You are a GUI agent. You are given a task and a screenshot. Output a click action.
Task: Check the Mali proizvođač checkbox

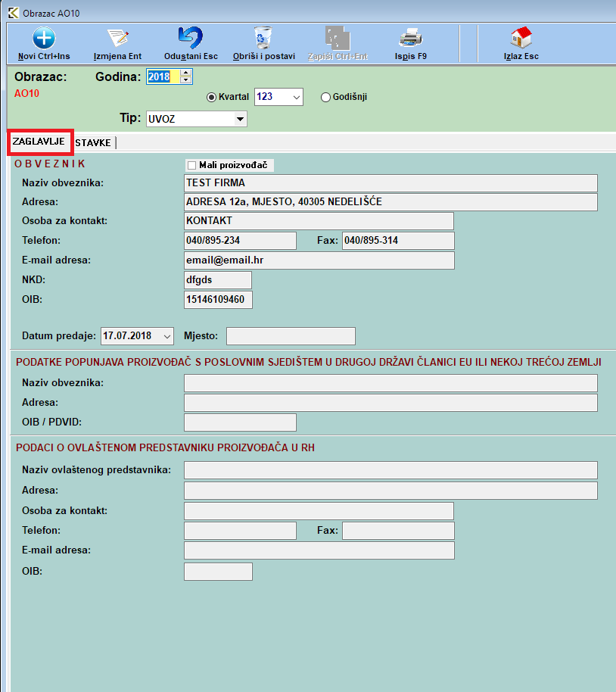coord(192,165)
